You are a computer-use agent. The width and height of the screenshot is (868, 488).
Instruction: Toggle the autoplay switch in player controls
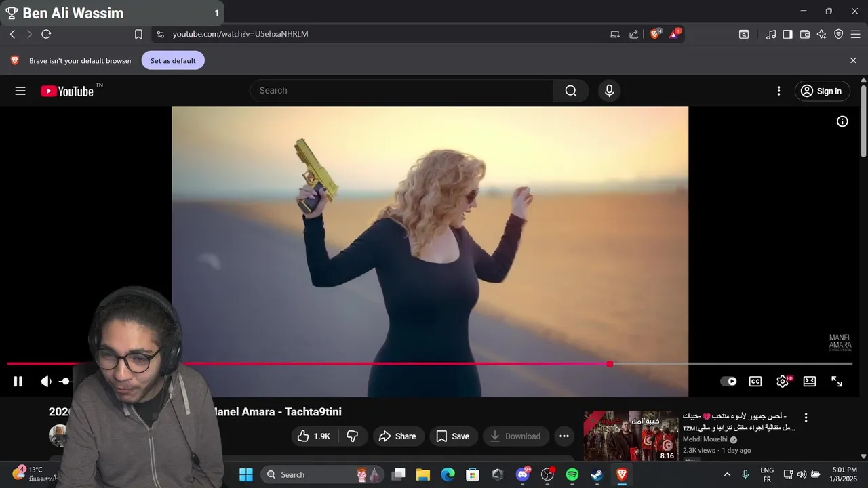tap(728, 382)
